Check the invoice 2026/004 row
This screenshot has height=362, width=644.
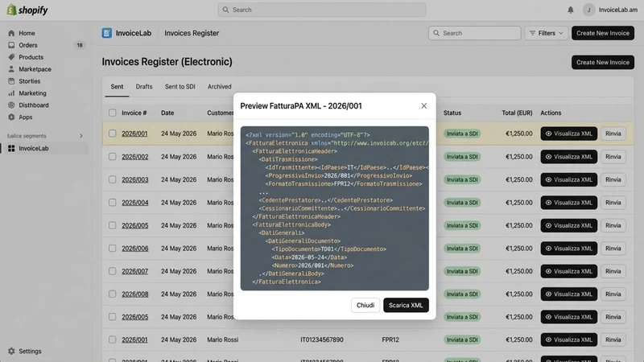(112, 203)
